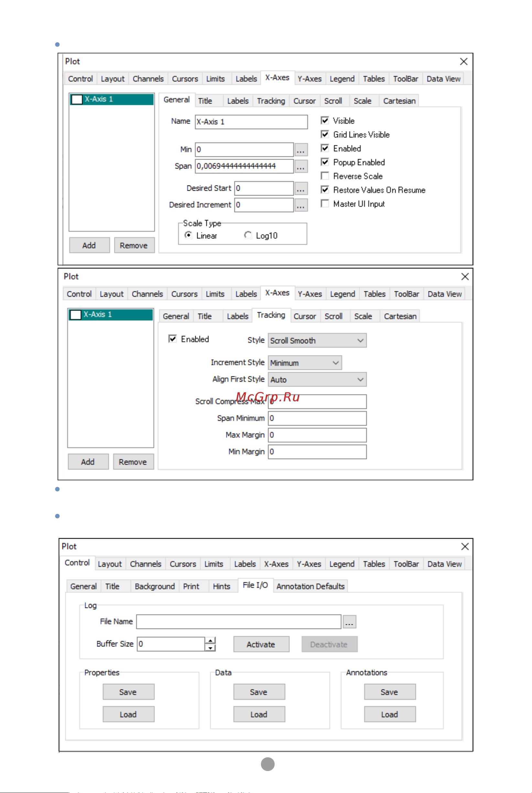Save Properties in File I/O

pyautogui.click(x=128, y=692)
